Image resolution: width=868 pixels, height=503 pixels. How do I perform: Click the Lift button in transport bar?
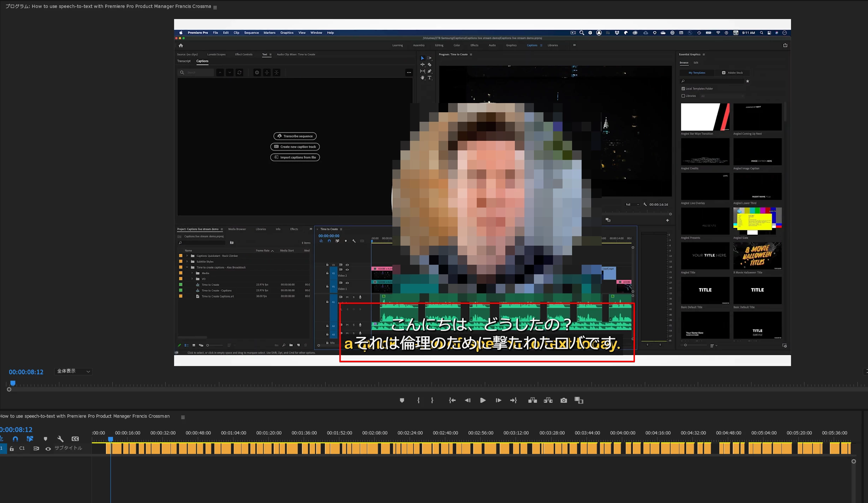[x=532, y=400]
